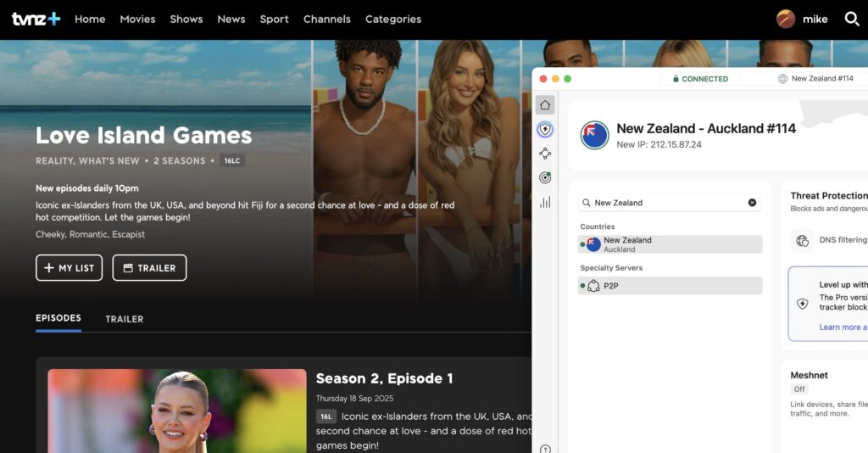The width and height of the screenshot is (868, 453).
Task: Open the Categories menu
Action: point(393,19)
